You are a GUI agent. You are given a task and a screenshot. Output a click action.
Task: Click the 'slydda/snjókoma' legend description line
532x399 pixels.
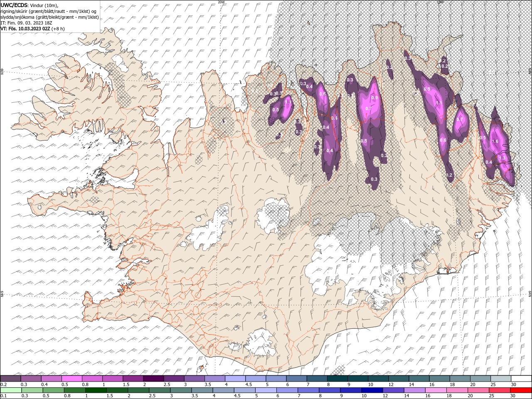click(49, 17)
